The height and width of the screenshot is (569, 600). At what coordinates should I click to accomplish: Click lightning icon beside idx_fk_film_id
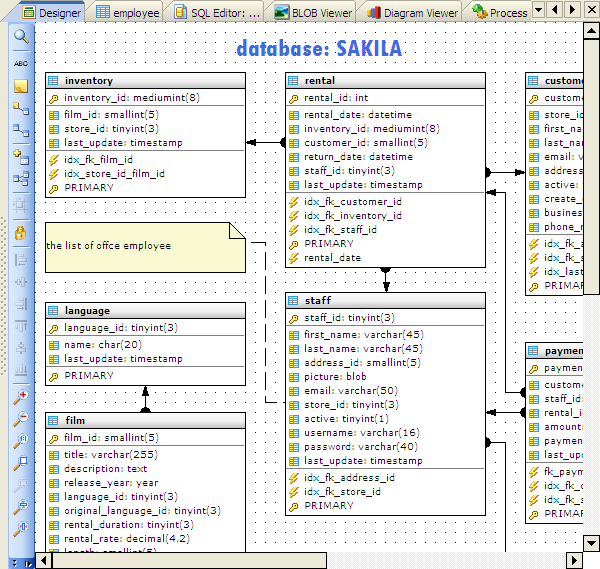pos(54,160)
